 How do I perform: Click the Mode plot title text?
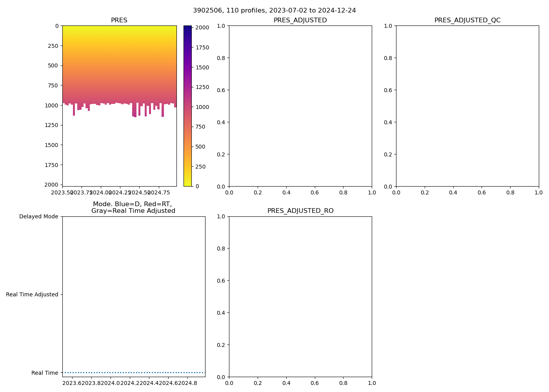pos(133,207)
